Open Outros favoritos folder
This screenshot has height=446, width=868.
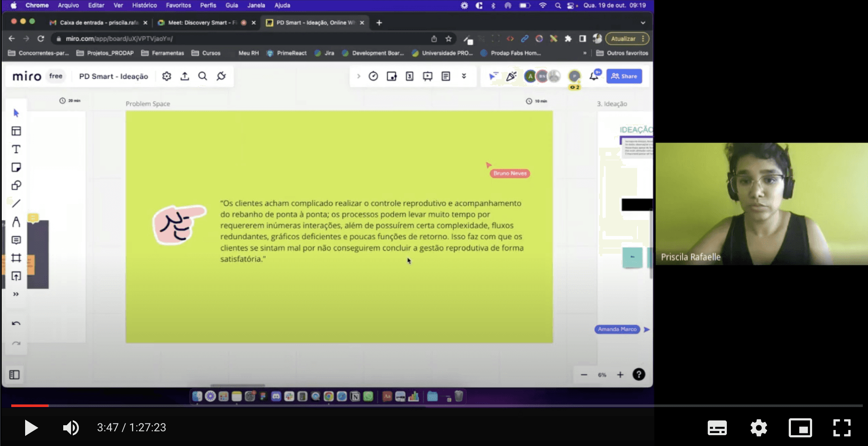click(622, 53)
